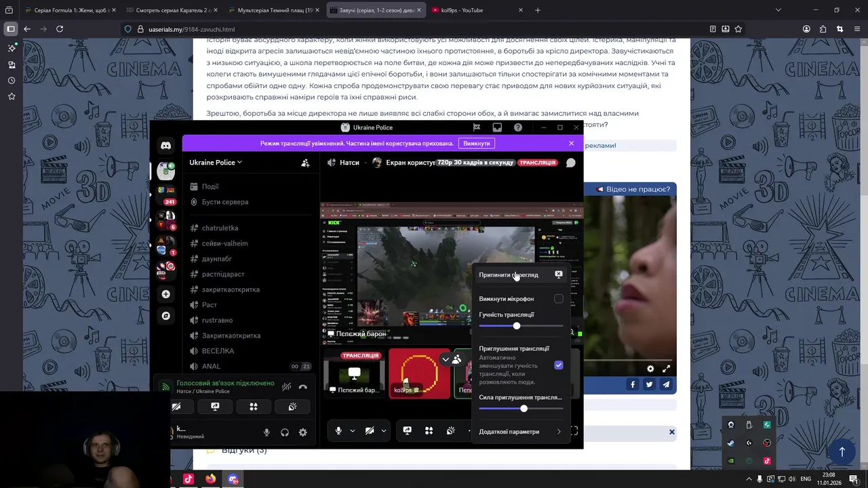Toggle microphone in bottom call controls
The height and width of the screenshot is (488, 868).
click(x=338, y=430)
